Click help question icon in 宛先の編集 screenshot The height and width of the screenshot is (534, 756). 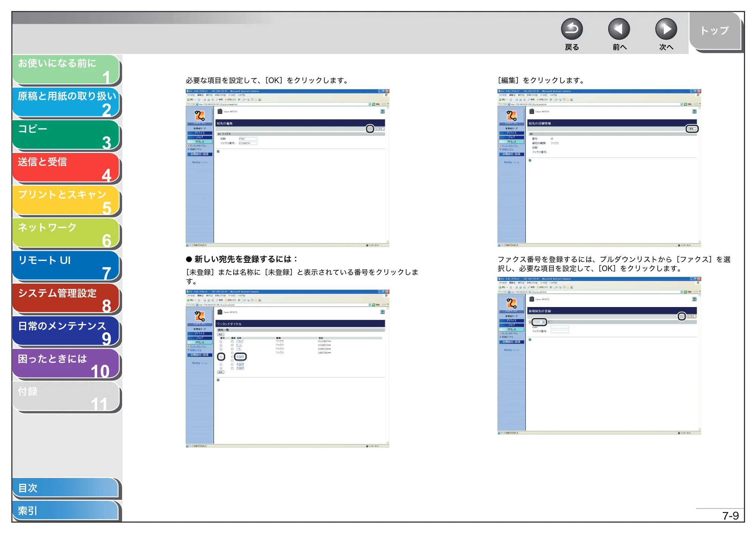pos(382,111)
